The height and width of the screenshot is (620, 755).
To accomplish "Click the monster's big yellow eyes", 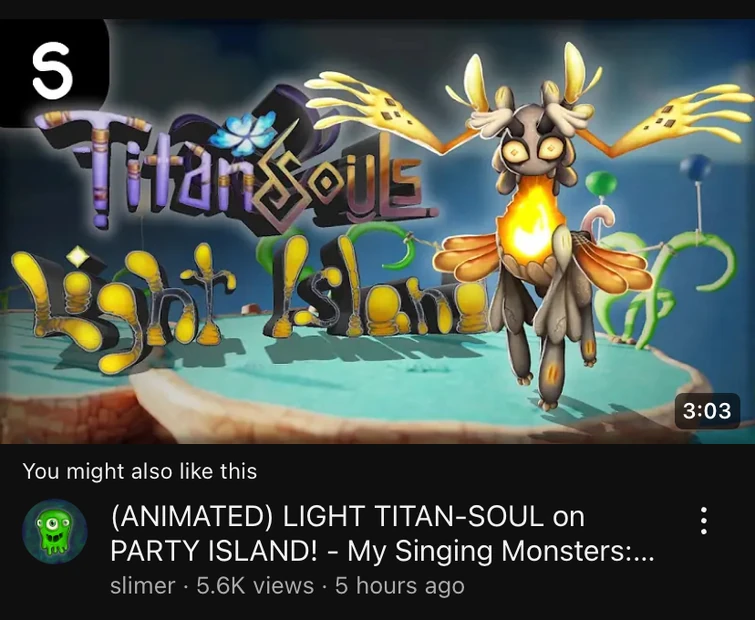I will [533, 148].
